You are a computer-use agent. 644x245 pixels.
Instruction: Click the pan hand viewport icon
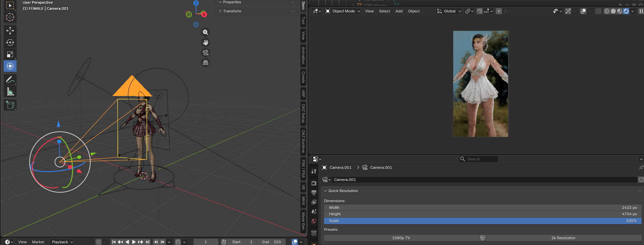[205, 42]
